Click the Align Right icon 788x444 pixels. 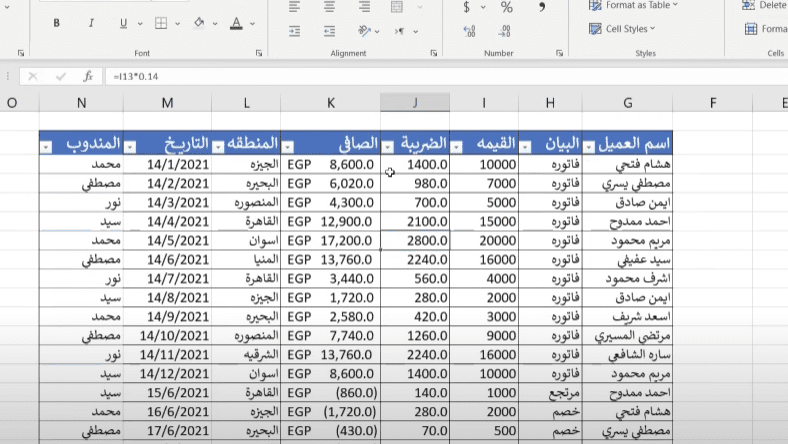pos(364,7)
